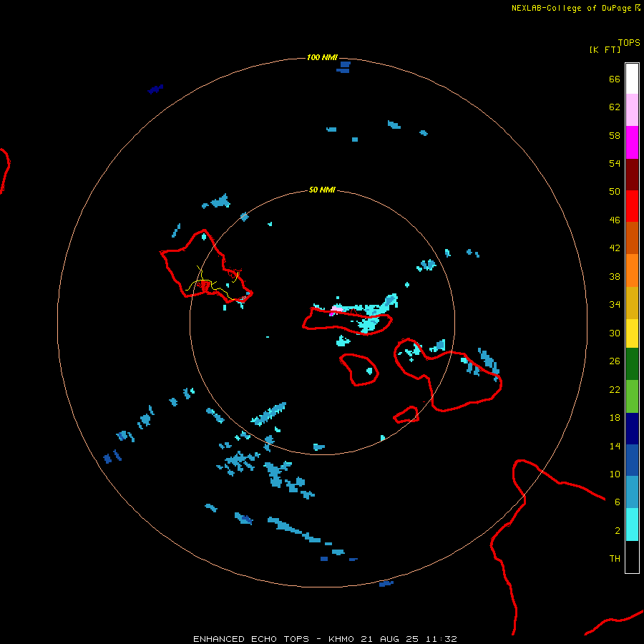Screen dimensions: 644x644
Task: Click the pink high-top echo over Molokai
Action: coord(336,309)
